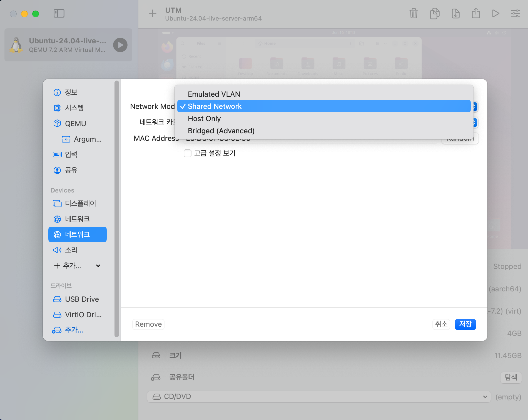Choose Bridged (Advanced) network mode
This screenshot has height=420, width=528.
pos(324,131)
